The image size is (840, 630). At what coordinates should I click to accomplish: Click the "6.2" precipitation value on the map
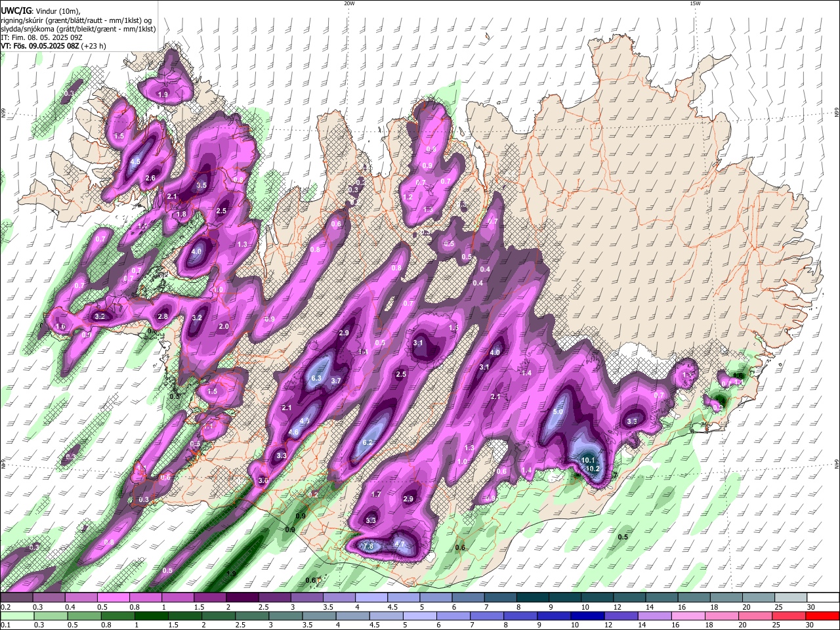(367, 442)
